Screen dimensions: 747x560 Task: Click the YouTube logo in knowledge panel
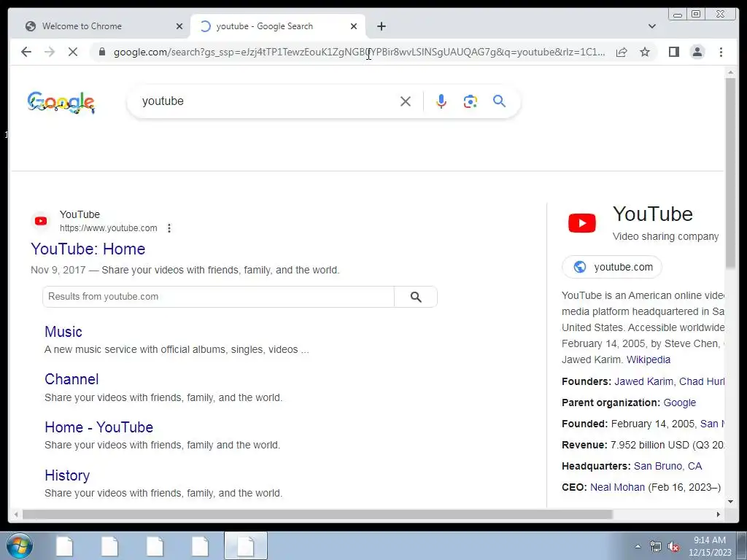pos(581,223)
